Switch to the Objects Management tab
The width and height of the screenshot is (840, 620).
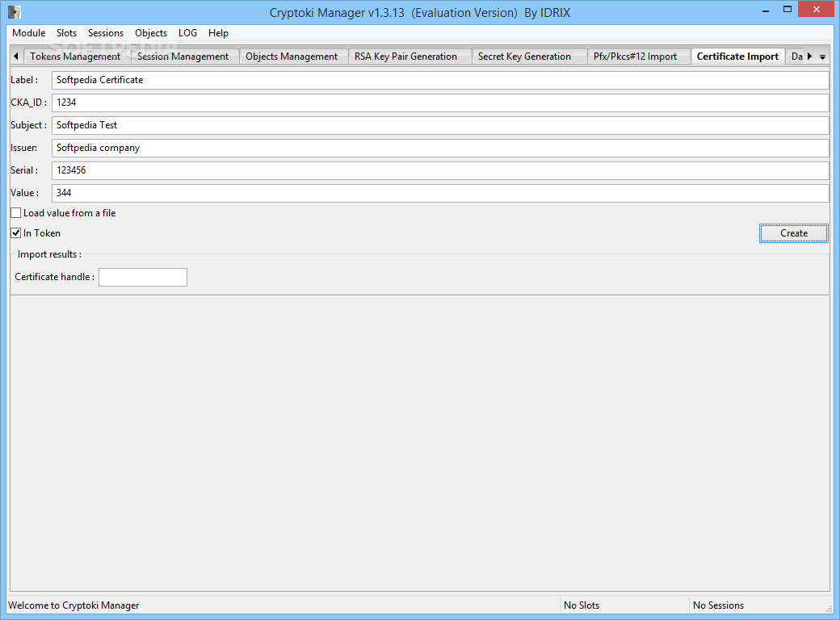(292, 57)
